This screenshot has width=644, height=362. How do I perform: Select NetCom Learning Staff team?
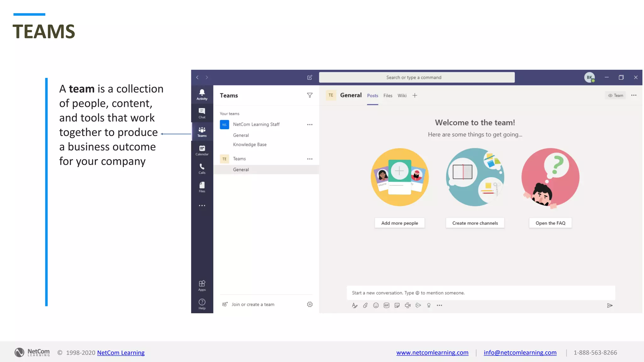[256, 124]
